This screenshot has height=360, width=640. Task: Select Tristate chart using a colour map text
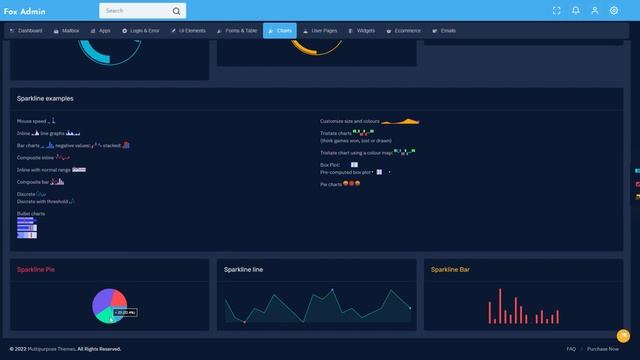click(356, 153)
